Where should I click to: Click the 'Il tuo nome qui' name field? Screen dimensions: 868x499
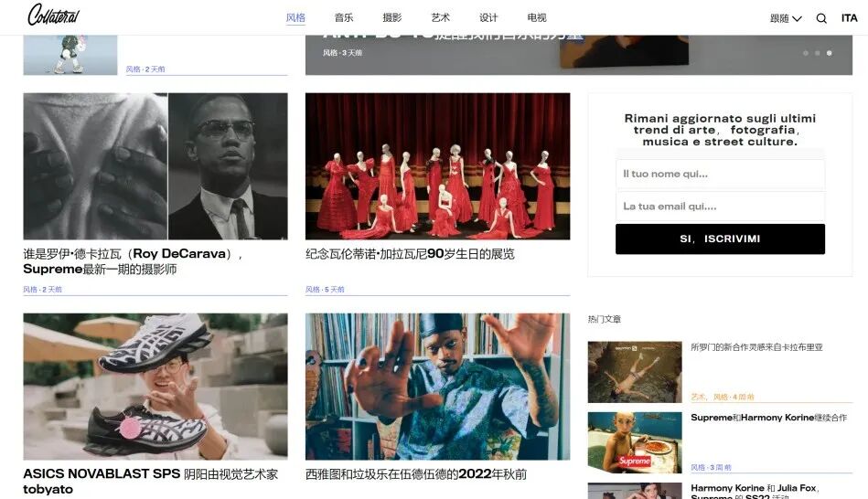click(720, 174)
